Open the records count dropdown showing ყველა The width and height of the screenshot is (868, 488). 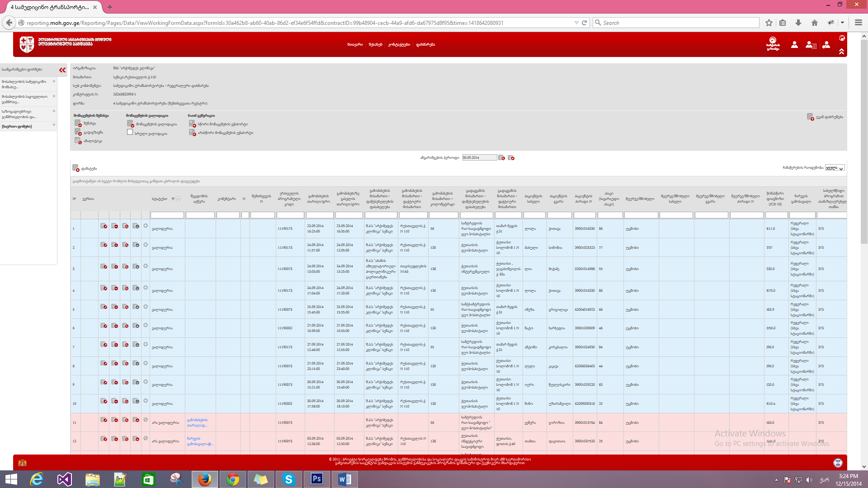[x=835, y=168]
